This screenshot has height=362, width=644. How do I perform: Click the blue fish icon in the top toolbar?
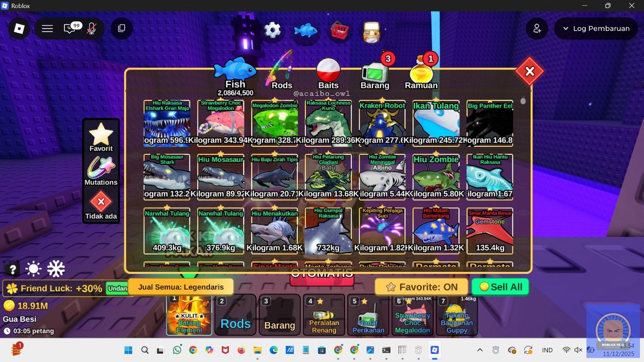pyautogui.click(x=306, y=30)
